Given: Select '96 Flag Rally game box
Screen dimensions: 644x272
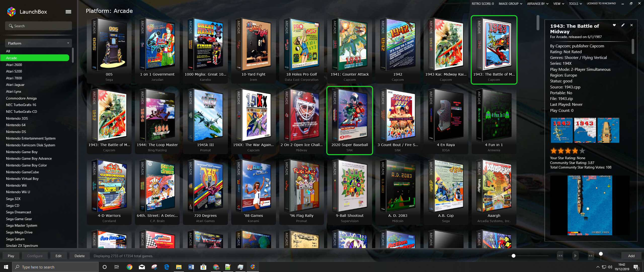Looking at the screenshot, I should (x=301, y=191).
